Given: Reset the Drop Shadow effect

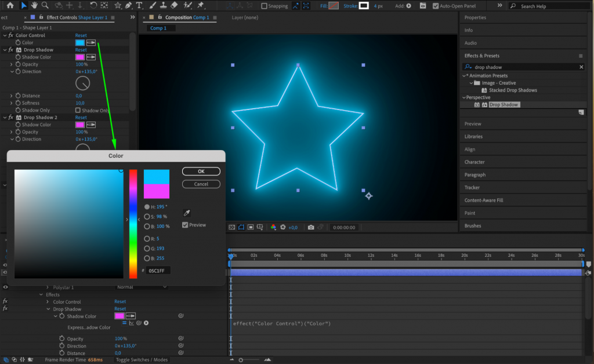Looking at the screenshot, I should 81,50.
